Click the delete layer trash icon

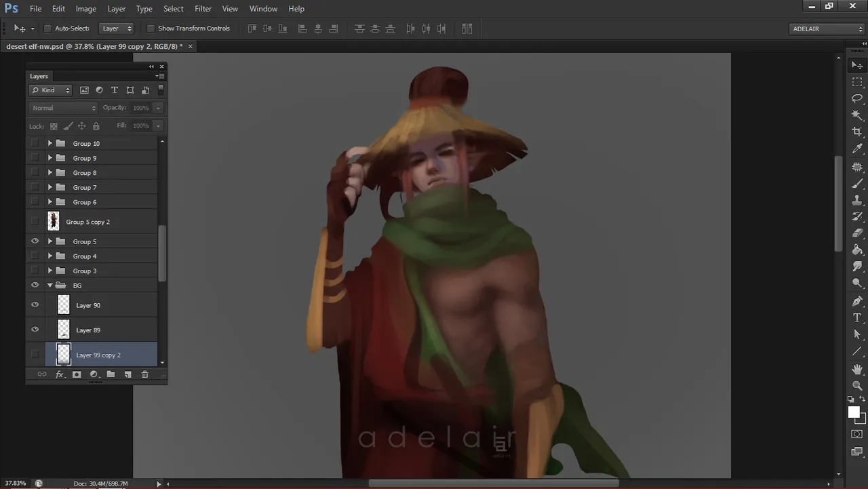click(144, 374)
